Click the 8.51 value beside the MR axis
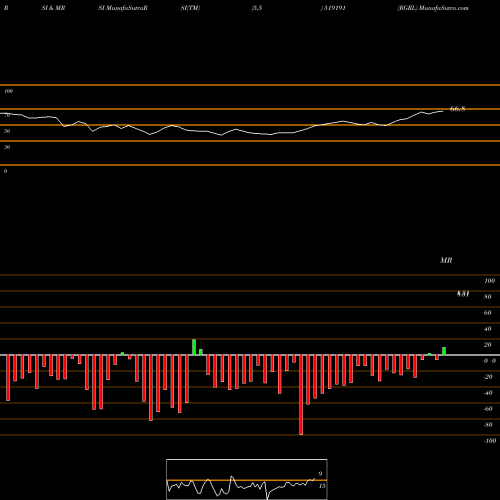Image resolution: width=500 pixels, height=500 pixels. click(x=463, y=294)
